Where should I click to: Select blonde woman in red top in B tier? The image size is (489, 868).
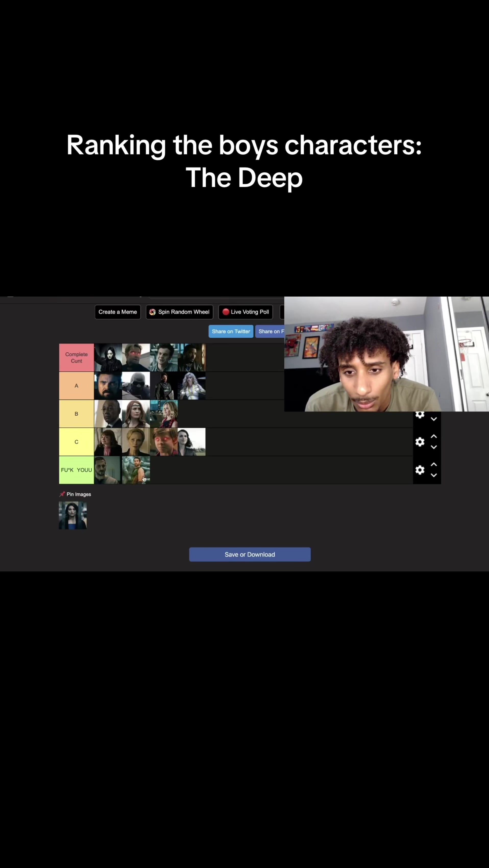point(164,414)
